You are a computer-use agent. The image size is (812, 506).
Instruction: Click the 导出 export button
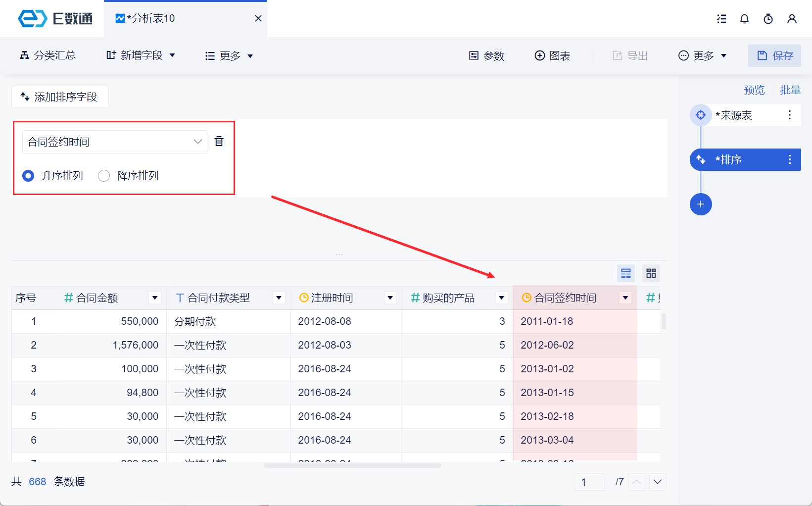[x=630, y=56]
